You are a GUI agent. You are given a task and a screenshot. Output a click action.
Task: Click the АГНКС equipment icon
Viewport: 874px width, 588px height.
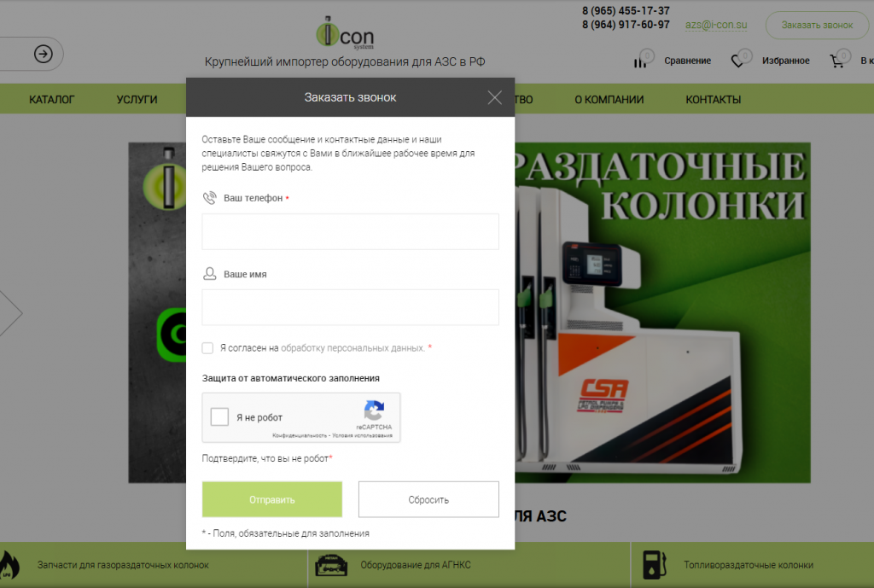click(331, 565)
